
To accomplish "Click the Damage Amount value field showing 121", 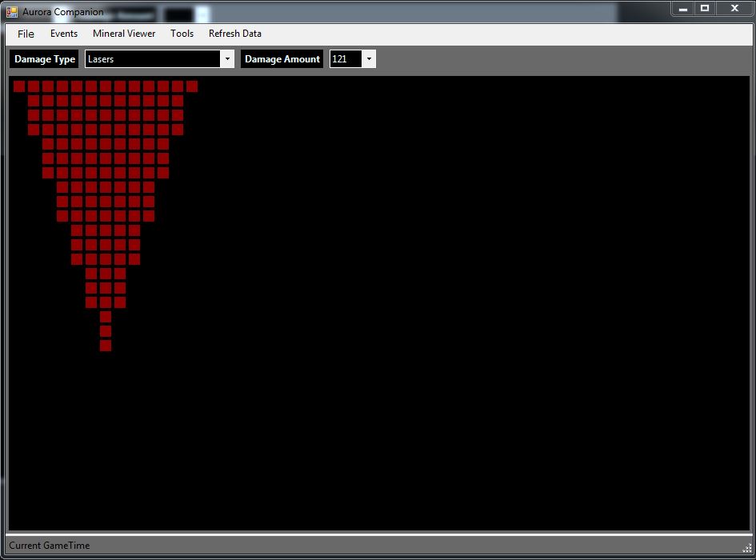I will click(x=346, y=59).
